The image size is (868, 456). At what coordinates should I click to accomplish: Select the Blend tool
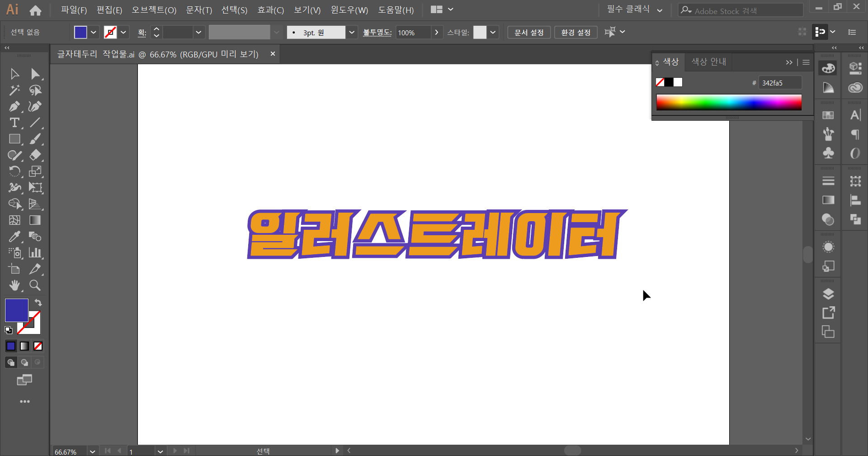35,237
